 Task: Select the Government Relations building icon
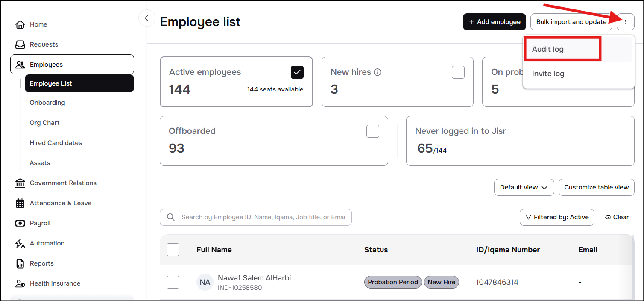coord(20,183)
